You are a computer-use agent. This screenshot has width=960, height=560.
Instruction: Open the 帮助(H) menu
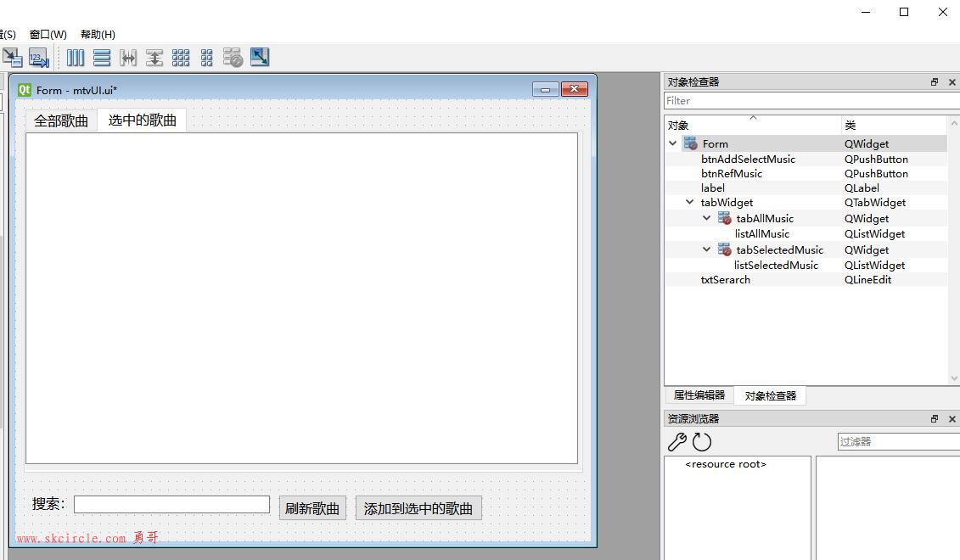click(x=98, y=35)
